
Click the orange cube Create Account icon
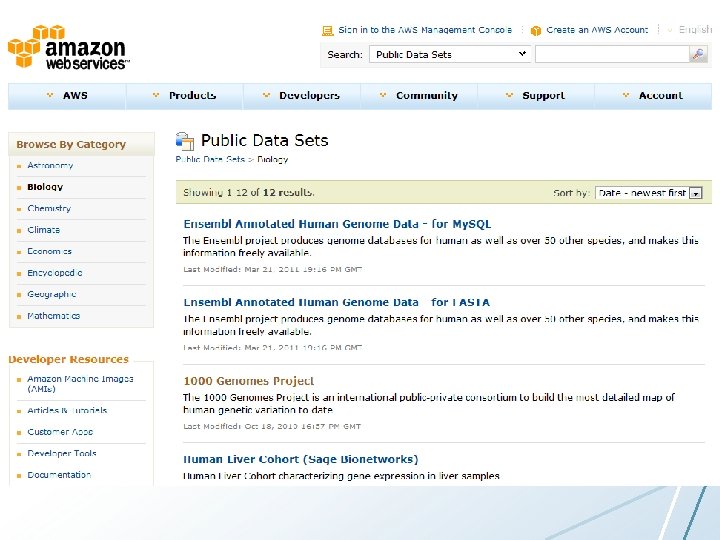535,30
